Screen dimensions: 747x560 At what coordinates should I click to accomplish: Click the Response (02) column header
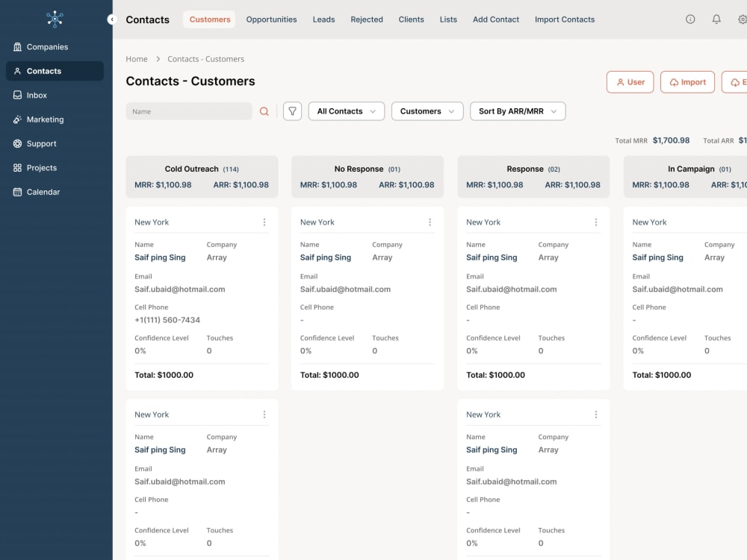point(533,177)
